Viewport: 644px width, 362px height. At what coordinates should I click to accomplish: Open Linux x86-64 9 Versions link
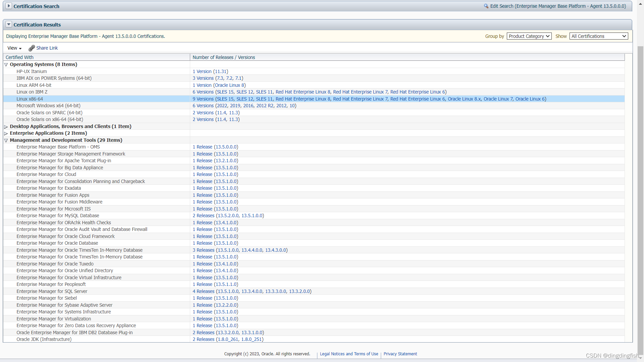pyautogui.click(x=203, y=99)
